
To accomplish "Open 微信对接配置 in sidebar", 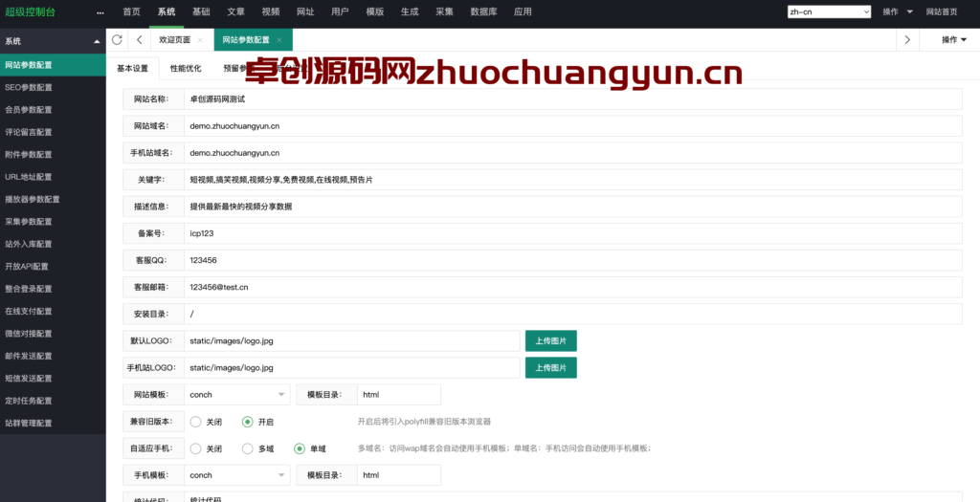I will [x=54, y=334].
